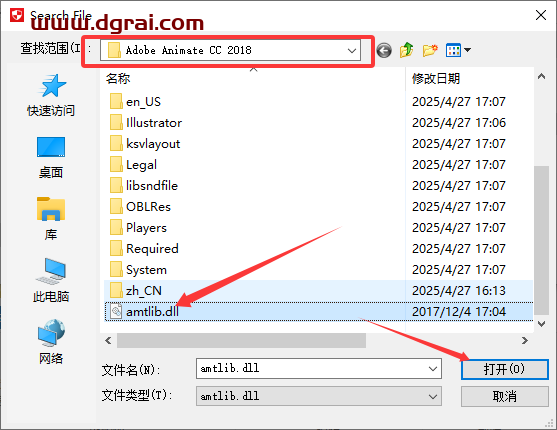The height and width of the screenshot is (430, 557).
Task: Open Quick Access (快速访问) in sidebar
Action: pyautogui.click(x=51, y=95)
